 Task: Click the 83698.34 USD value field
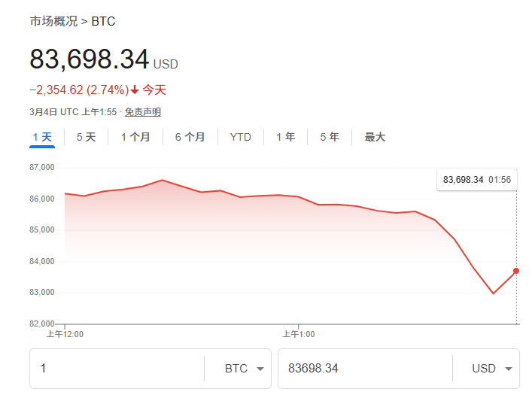coord(364,369)
